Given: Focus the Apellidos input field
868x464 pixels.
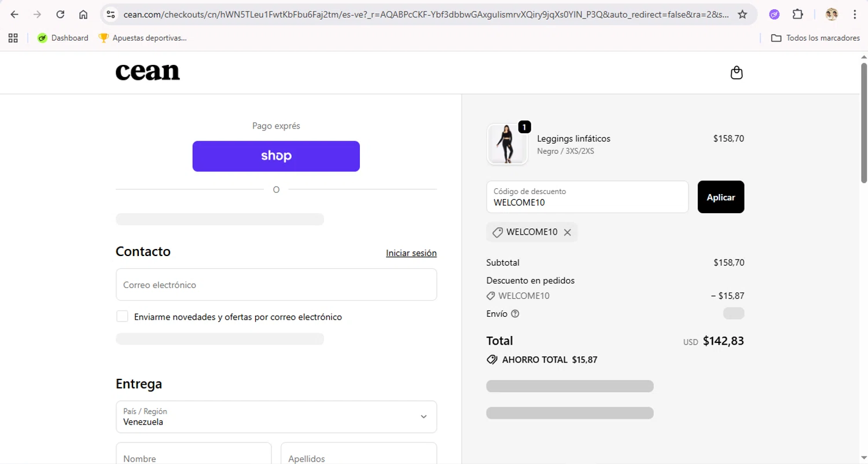Looking at the screenshot, I should [359, 454].
